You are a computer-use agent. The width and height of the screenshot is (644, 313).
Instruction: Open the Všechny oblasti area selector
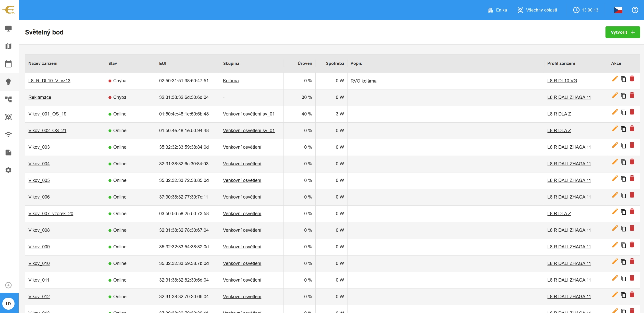537,10
